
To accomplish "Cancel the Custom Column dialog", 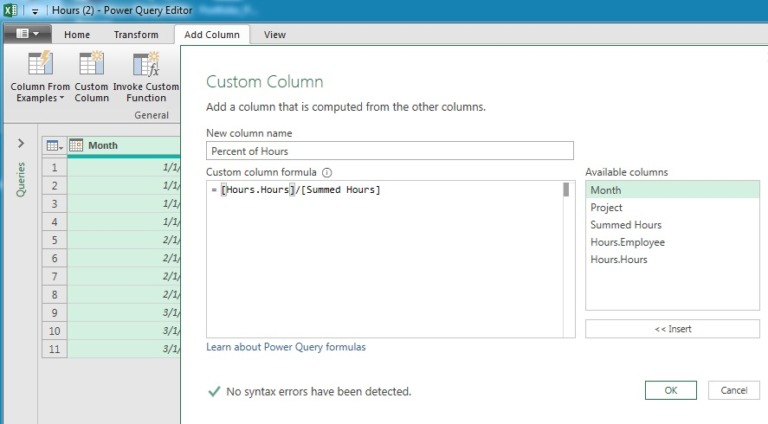I will [733, 390].
